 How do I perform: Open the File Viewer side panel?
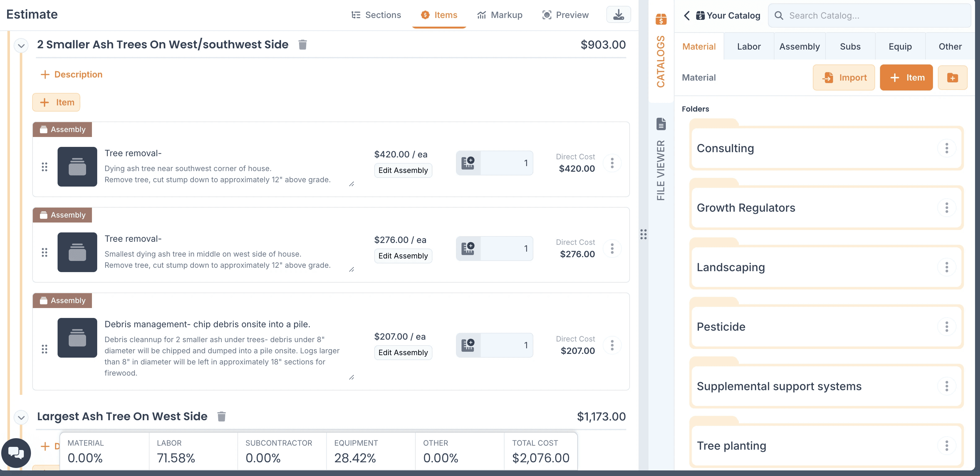click(x=661, y=160)
